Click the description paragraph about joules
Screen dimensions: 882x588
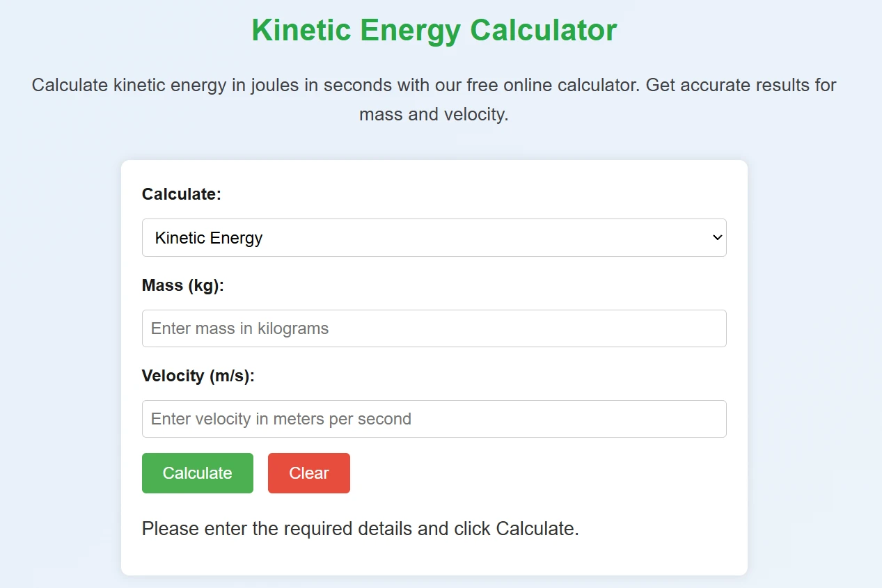[x=434, y=100]
